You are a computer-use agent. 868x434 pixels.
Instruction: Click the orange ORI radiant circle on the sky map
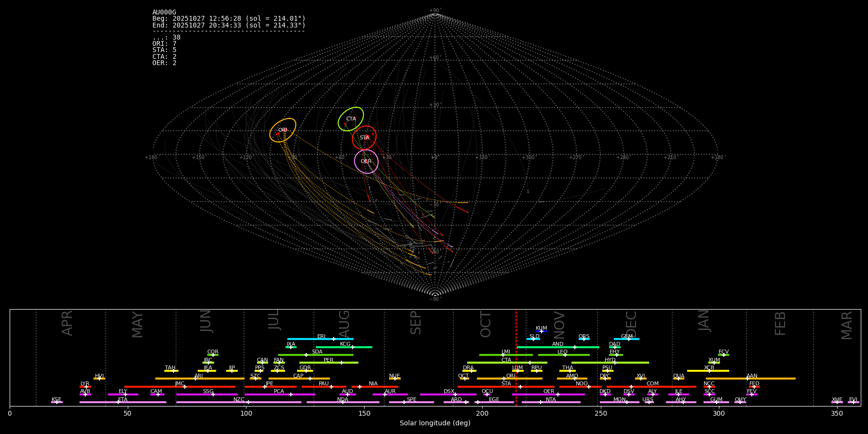283,130
